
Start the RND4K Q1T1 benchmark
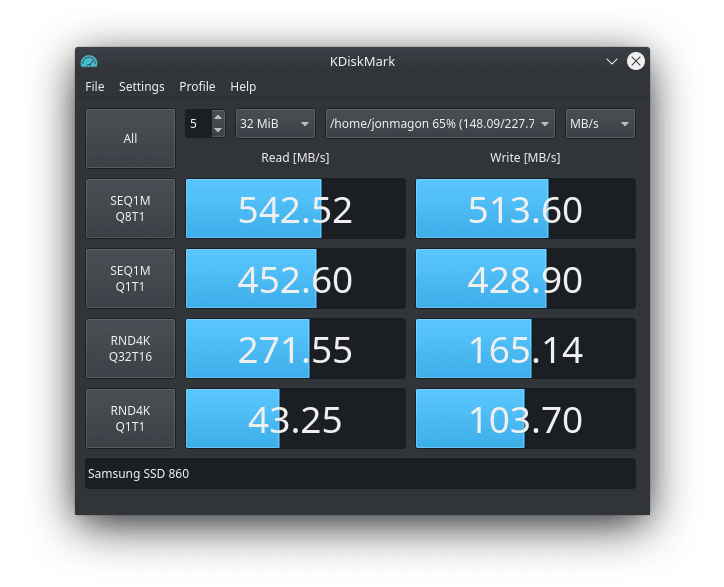pos(130,418)
